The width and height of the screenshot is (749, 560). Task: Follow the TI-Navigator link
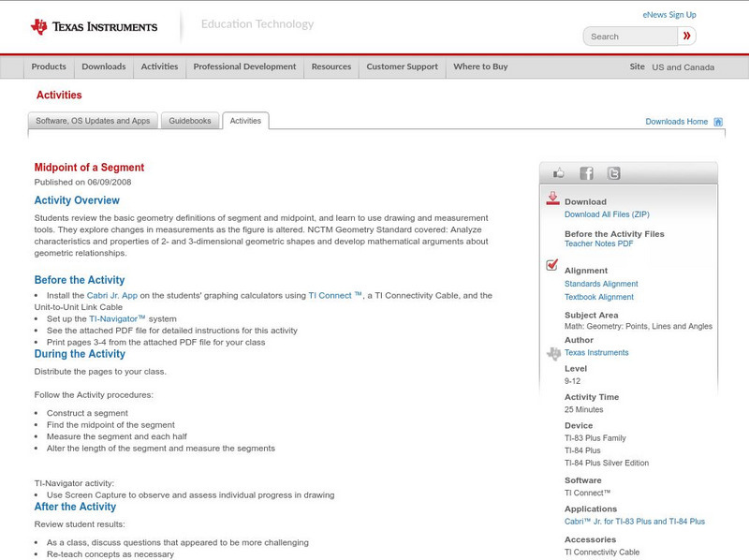pos(117,318)
